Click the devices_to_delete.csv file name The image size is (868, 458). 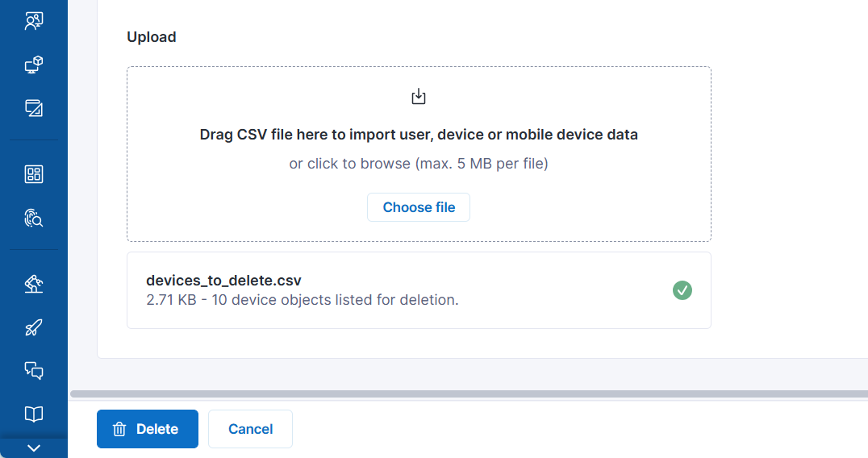223,281
